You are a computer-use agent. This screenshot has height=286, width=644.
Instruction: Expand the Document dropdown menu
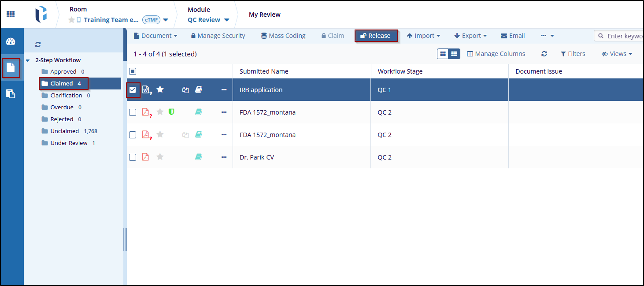(x=155, y=36)
